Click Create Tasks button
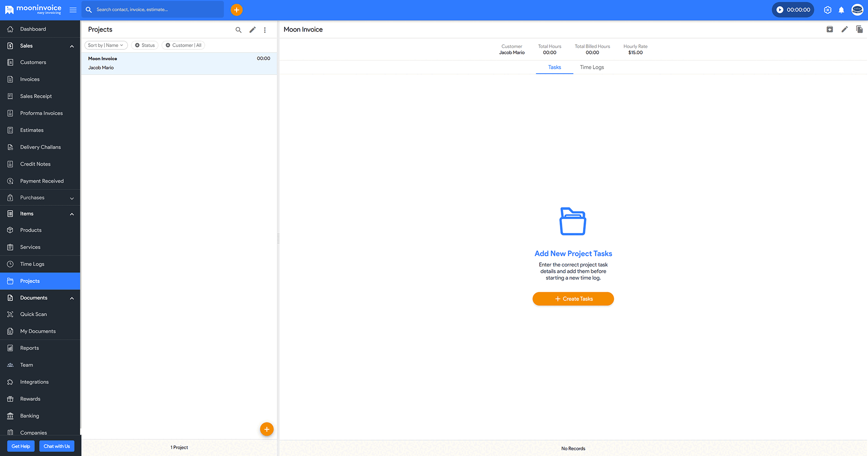The width and height of the screenshot is (868, 456). coord(573,299)
